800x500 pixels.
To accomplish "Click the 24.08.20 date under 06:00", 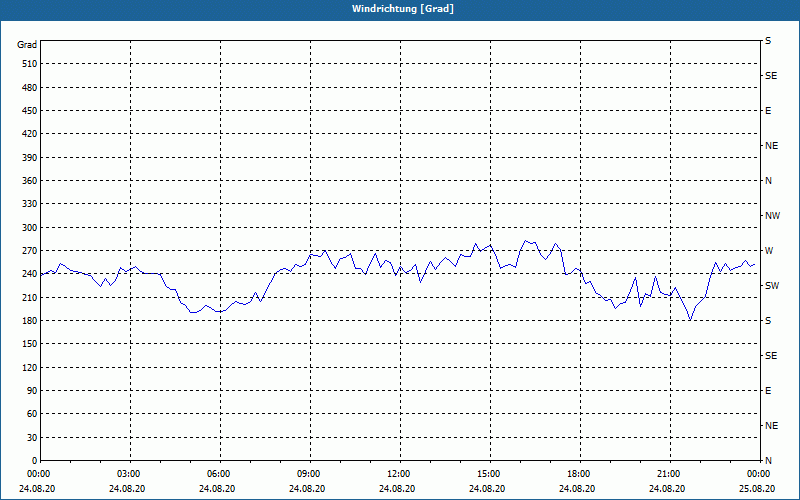I will point(217,489).
